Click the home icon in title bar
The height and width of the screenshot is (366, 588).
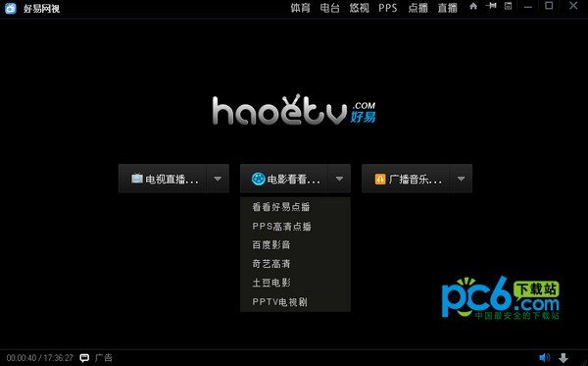tap(473, 6)
